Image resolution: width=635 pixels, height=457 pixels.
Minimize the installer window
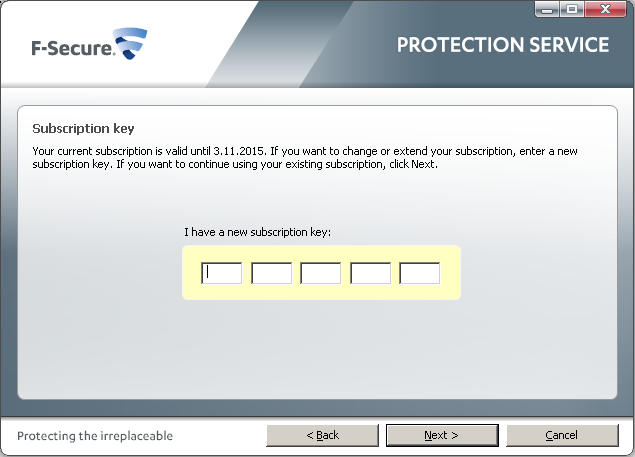[x=547, y=9]
